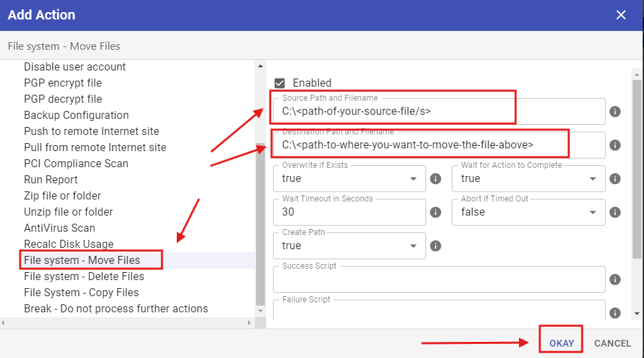Click info icon beside Source Path field
The width and height of the screenshot is (644, 358).
614,111
